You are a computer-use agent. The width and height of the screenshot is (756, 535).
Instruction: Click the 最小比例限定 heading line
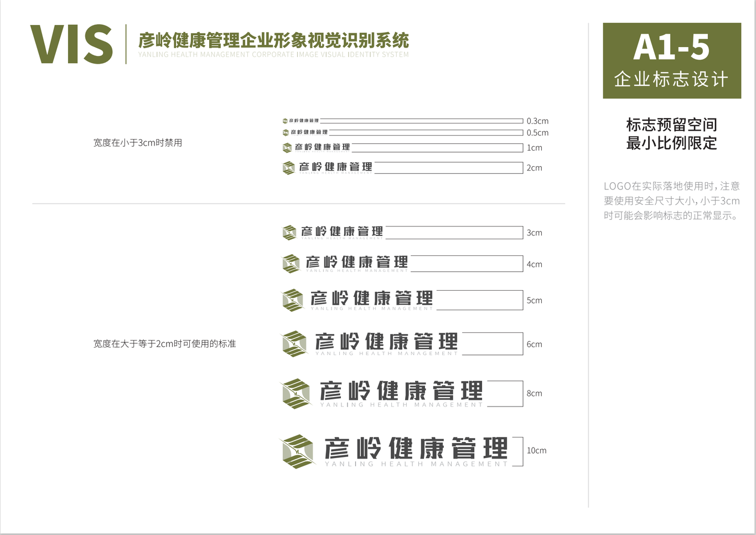pos(671,143)
